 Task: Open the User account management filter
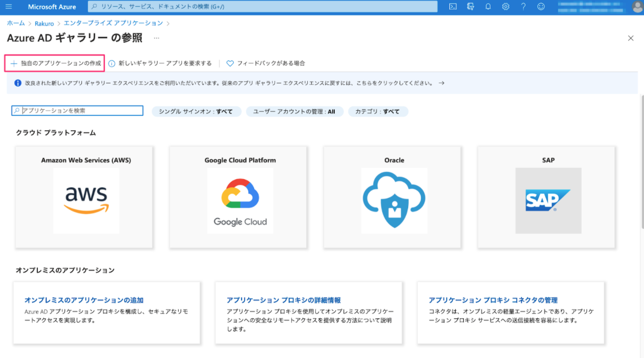point(294,111)
